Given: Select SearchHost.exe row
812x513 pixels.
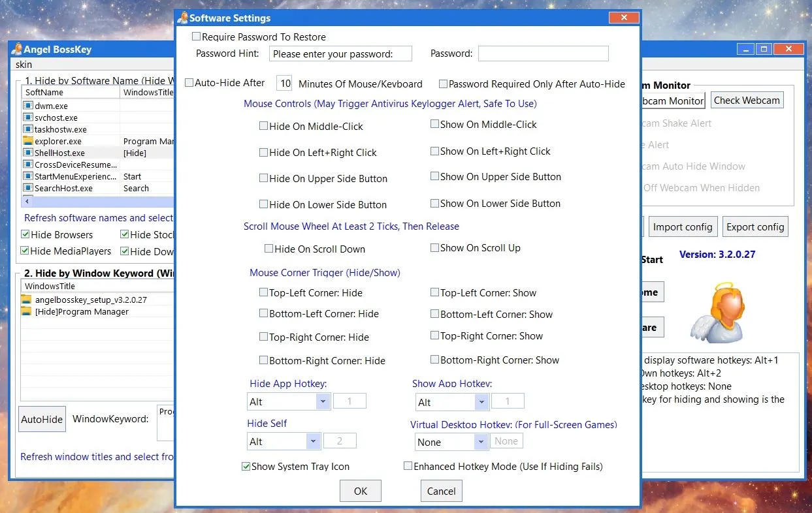Looking at the screenshot, I should pos(98,188).
